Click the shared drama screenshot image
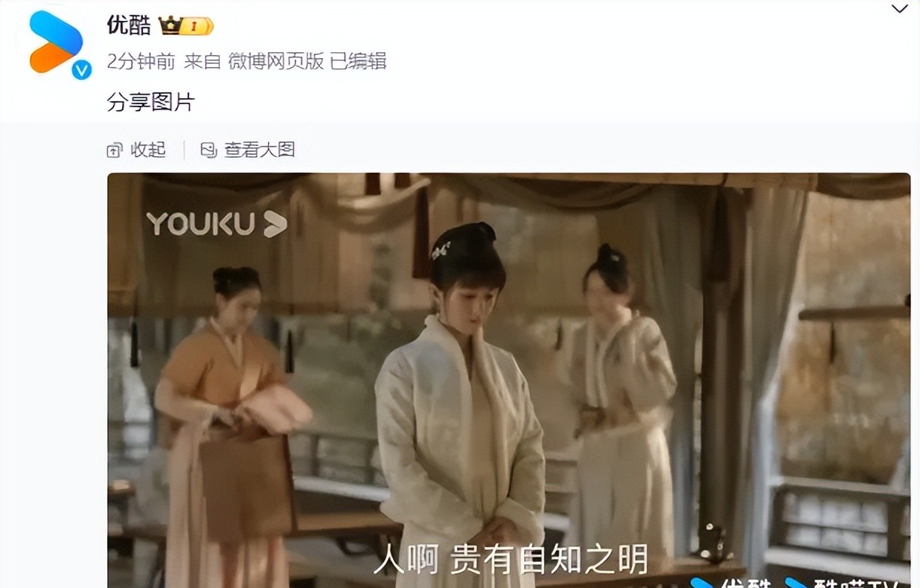 [508, 380]
